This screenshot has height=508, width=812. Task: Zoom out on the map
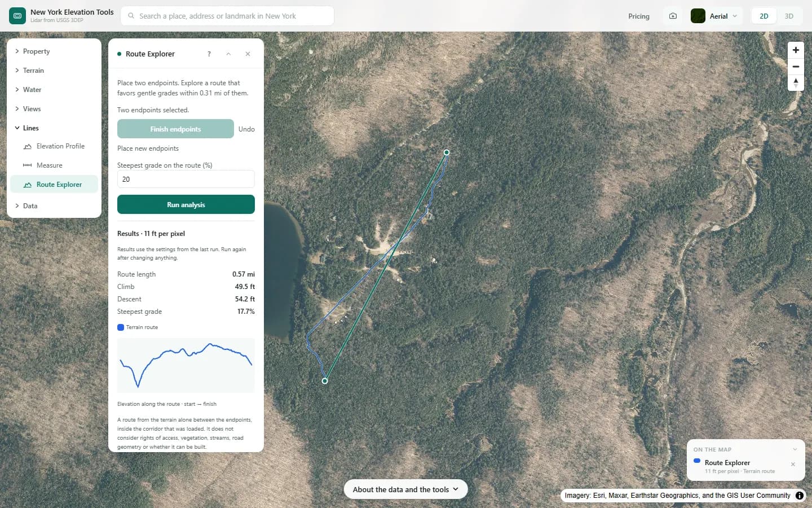pos(796,67)
